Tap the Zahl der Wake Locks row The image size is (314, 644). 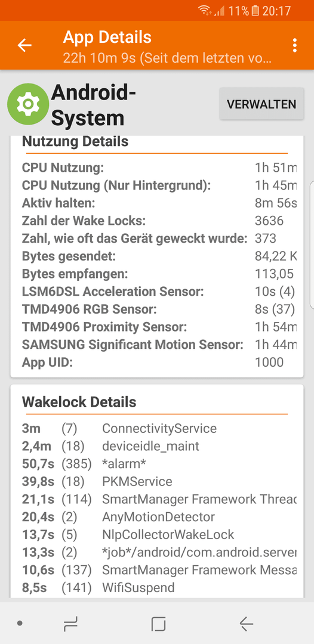click(x=159, y=221)
